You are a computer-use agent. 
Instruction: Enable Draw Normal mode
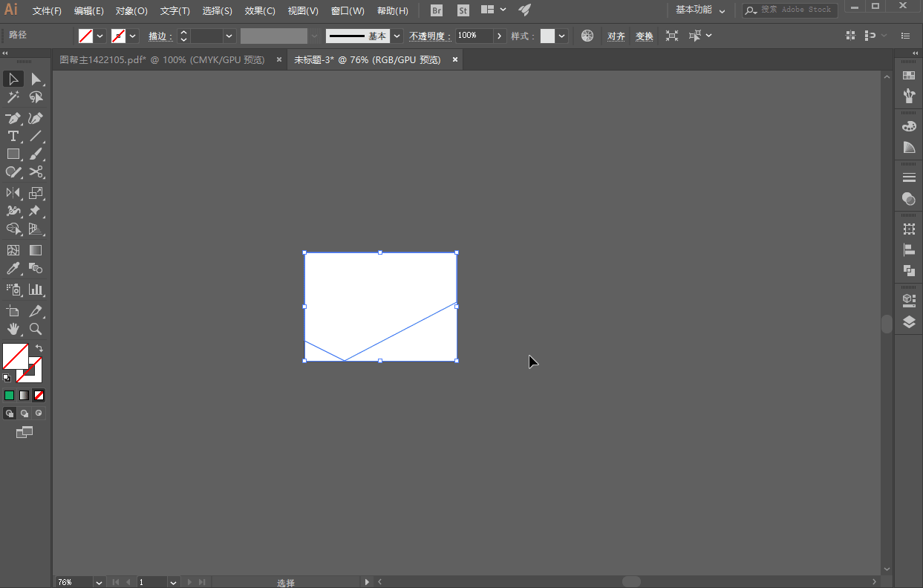click(10, 414)
